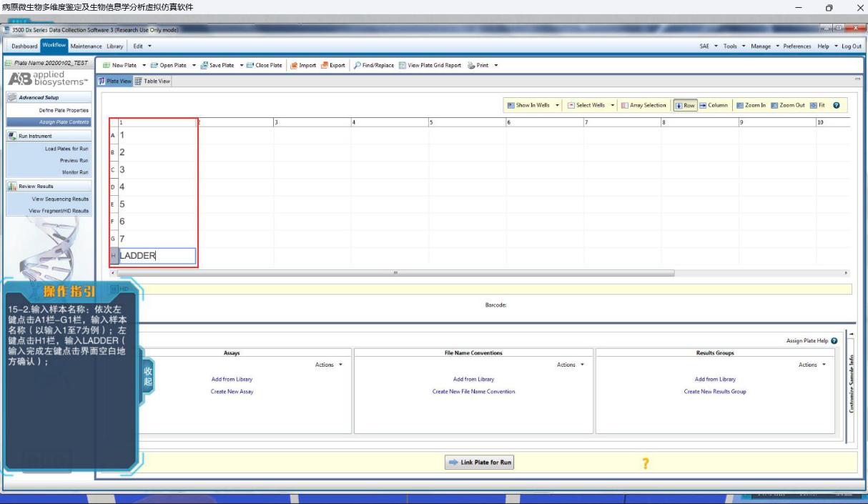This screenshot has width=868, height=504.
Task: Click the Zoom In icon
Action: coord(740,105)
